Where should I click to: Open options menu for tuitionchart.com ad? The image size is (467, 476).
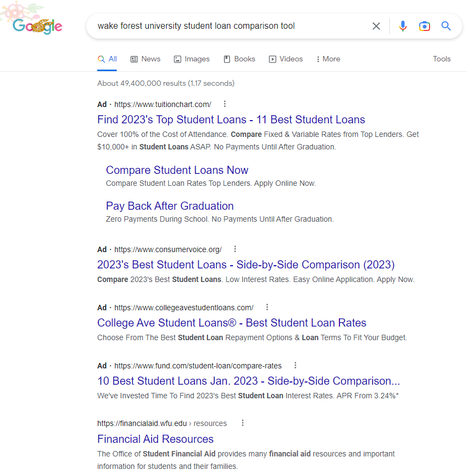(x=225, y=104)
